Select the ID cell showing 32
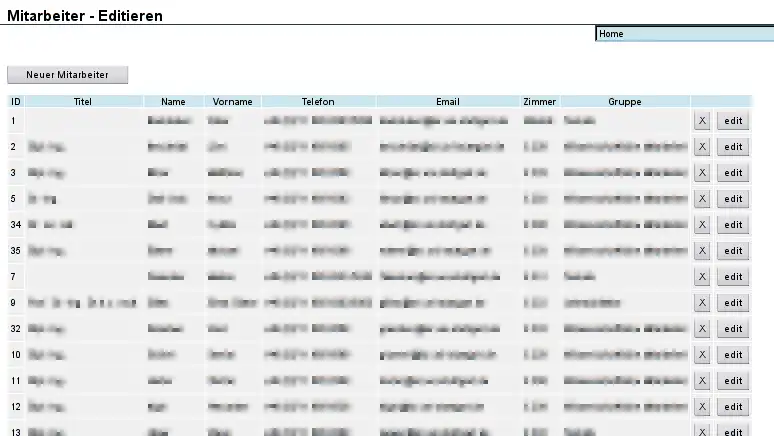The width and height of the screenshot is (774, 436). tap(16, 329)
